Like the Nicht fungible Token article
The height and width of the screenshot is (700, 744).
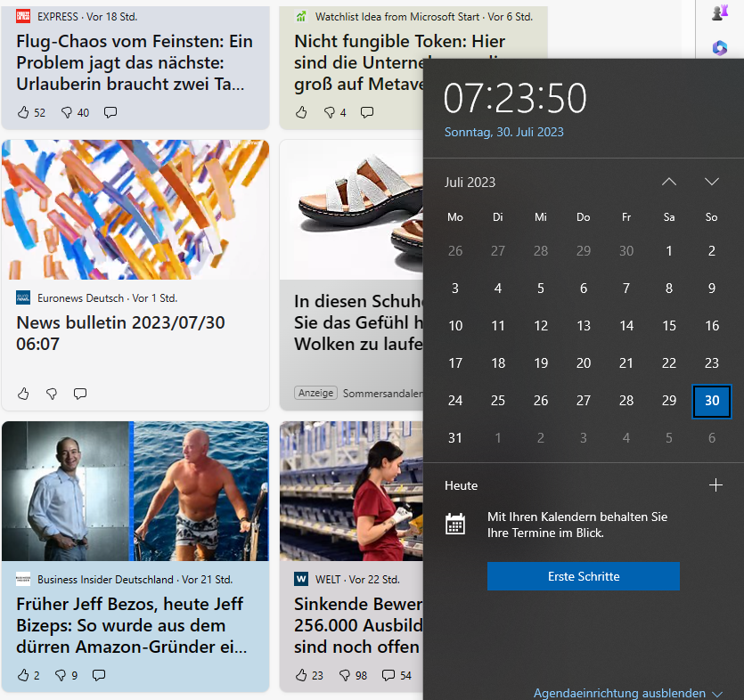[x=301, y=112]
